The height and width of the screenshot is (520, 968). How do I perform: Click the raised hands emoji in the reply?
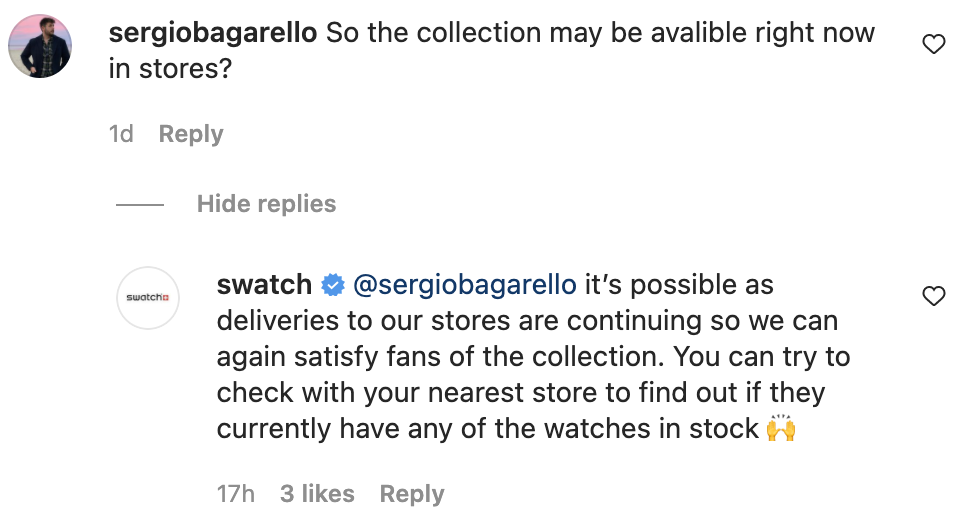click(780, 430)
